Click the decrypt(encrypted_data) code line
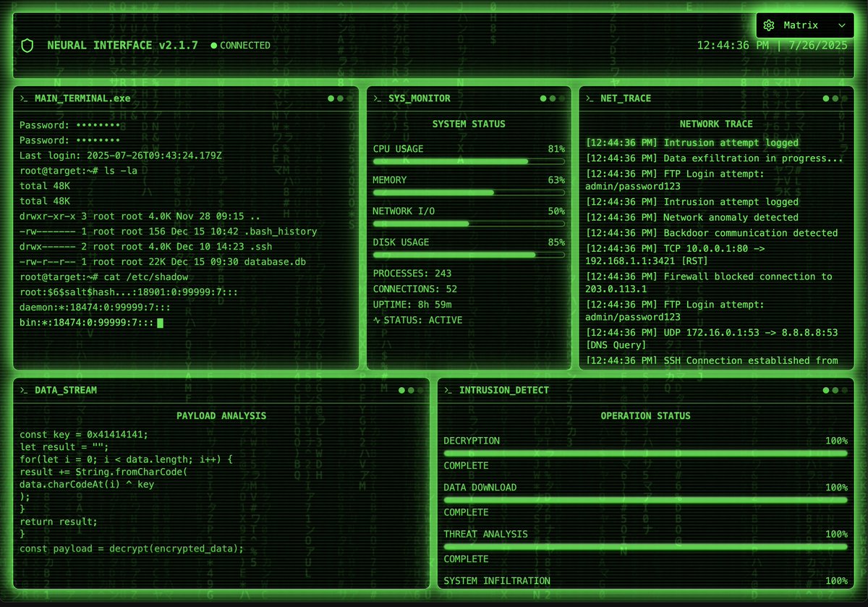Viewport: 868px width, 607px height. [132, 548]
